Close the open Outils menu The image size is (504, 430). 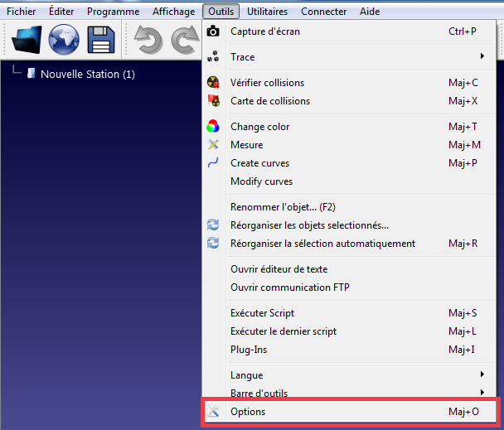[x=220, y=12]
